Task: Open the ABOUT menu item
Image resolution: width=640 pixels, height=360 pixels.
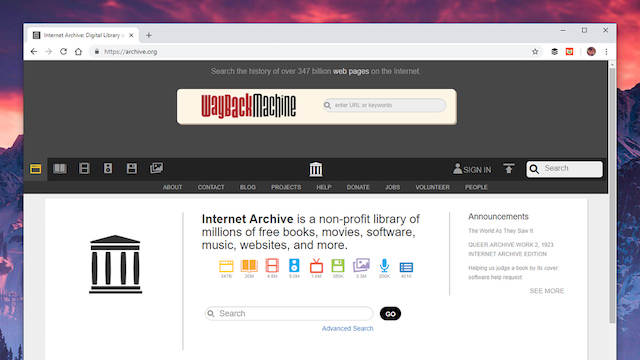Action: click(x=172, y=187)
